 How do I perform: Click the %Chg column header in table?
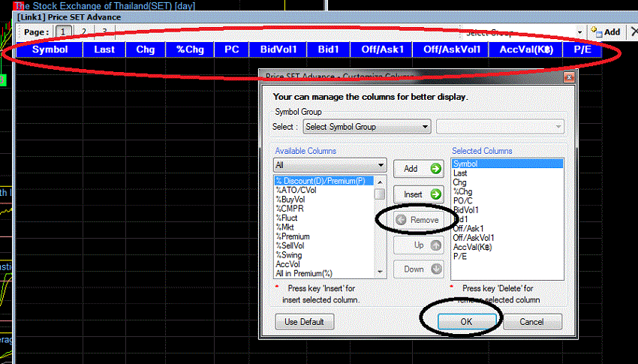190,50
